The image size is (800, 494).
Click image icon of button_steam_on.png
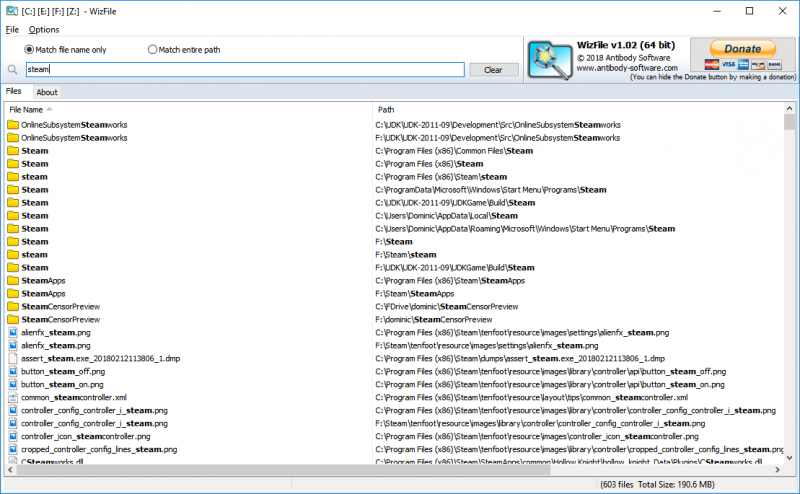tap(13, 384)
